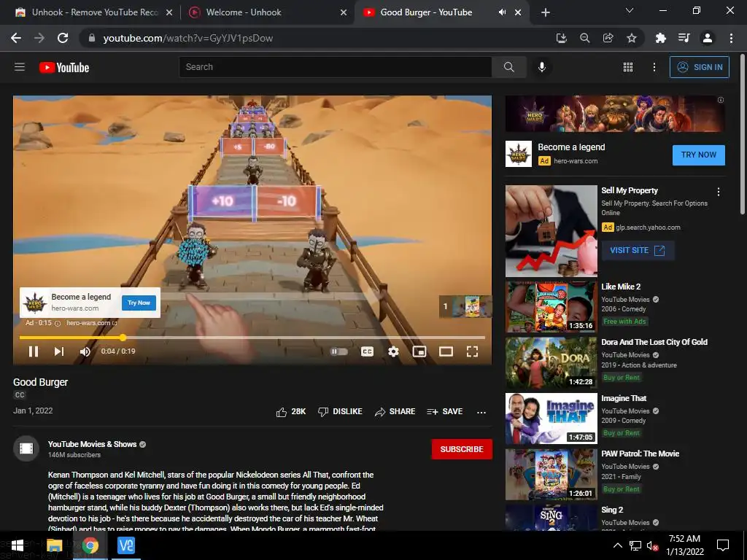Share the Good Burger video
747x560 pixels.
click(395, 411)
